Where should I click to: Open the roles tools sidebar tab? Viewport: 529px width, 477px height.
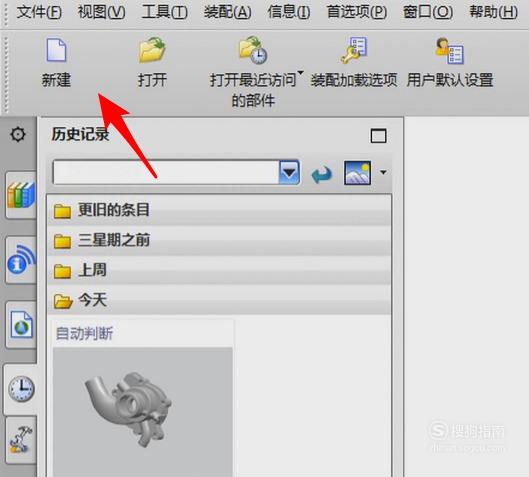[21, 440]
